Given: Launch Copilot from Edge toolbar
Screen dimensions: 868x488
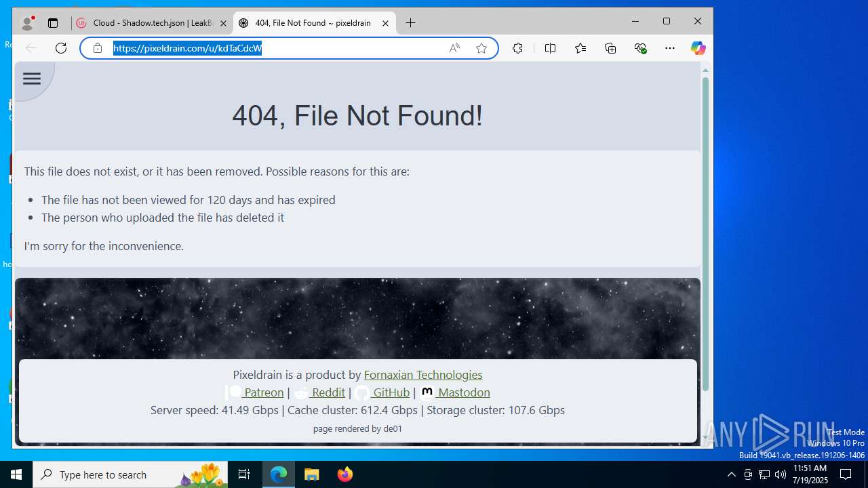Looking at the screenshot, I should (x=698, y=48).
